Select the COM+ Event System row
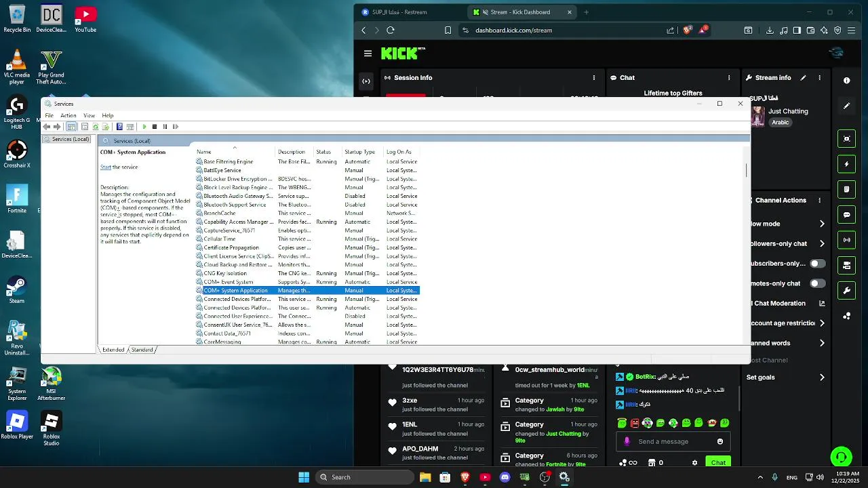Screen dimensions: 868x488 (307, 282)
